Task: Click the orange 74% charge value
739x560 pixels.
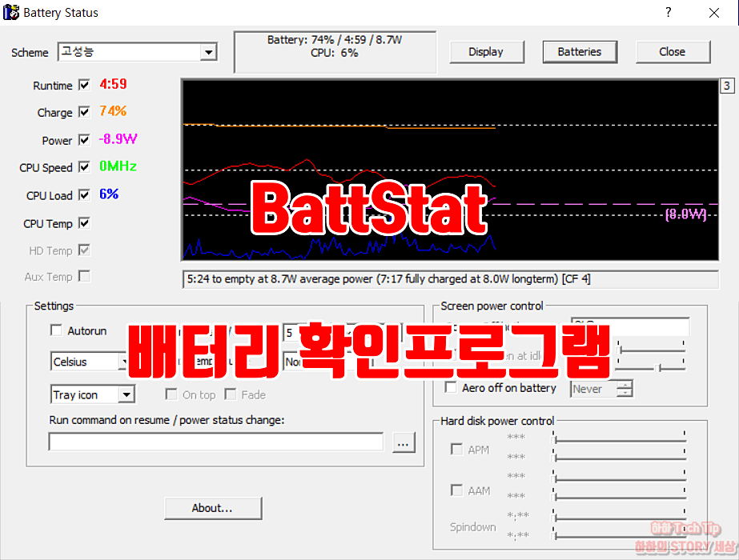Action: [113, 111]
